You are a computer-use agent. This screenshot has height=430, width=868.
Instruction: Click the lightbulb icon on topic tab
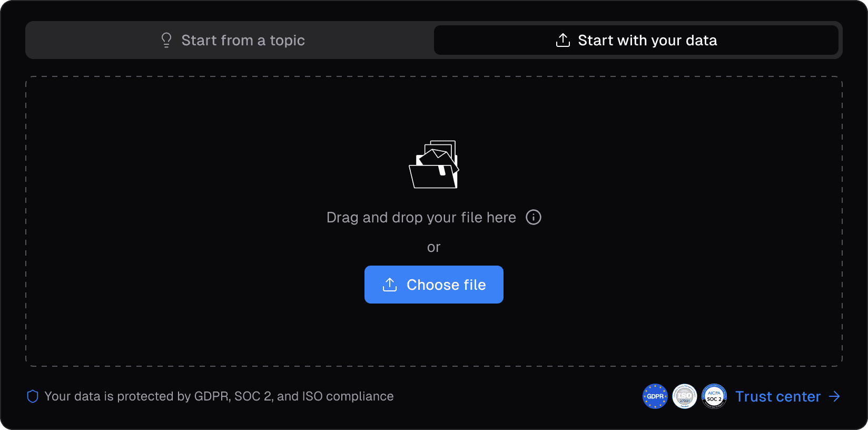pos(166,40)
